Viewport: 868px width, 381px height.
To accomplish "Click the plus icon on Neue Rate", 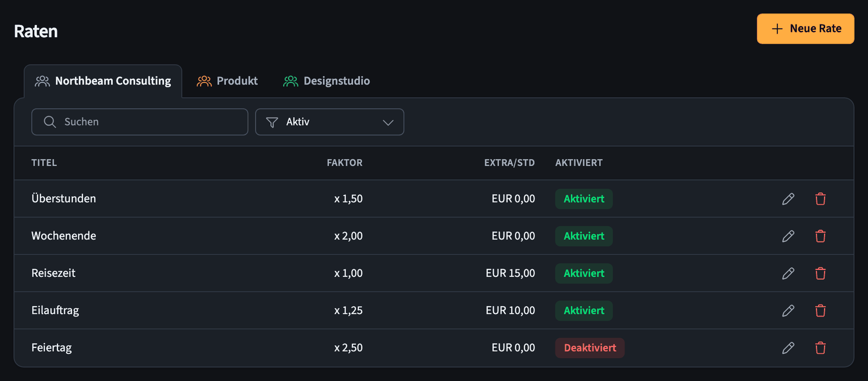I will point(777,29).
